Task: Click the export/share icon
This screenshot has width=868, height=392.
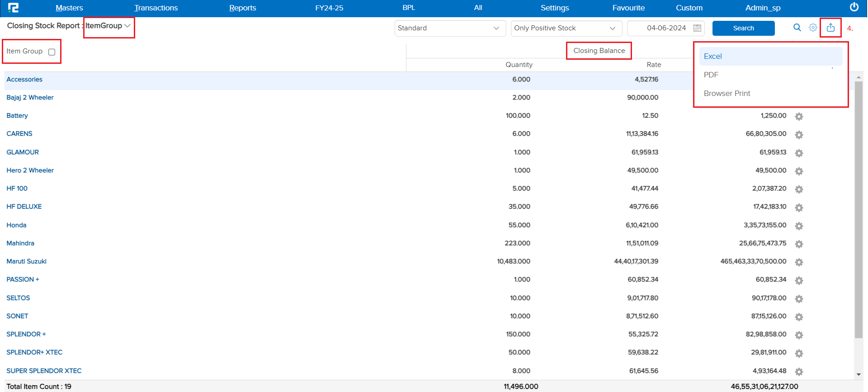Action: coord(830,28)
